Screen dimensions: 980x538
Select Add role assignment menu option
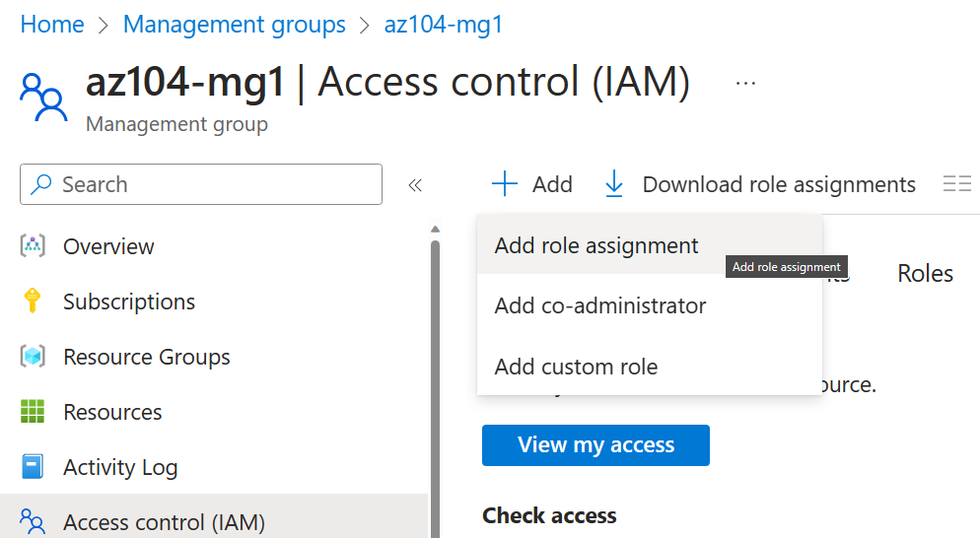[x=596, y=245]
